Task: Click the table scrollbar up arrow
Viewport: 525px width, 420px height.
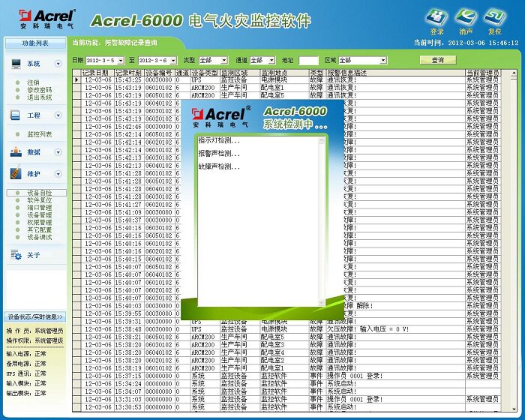Action: 514,74
